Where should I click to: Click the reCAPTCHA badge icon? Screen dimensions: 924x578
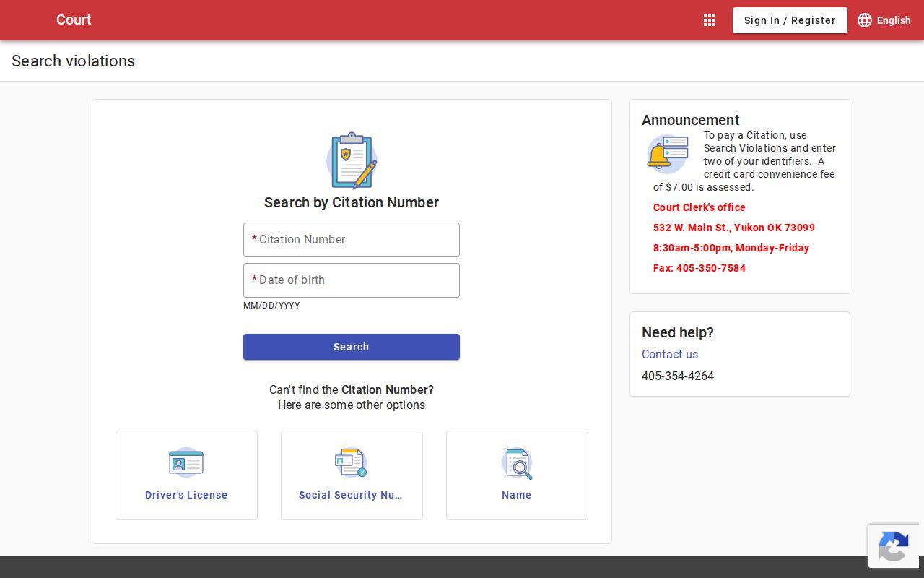coord(894,547)
